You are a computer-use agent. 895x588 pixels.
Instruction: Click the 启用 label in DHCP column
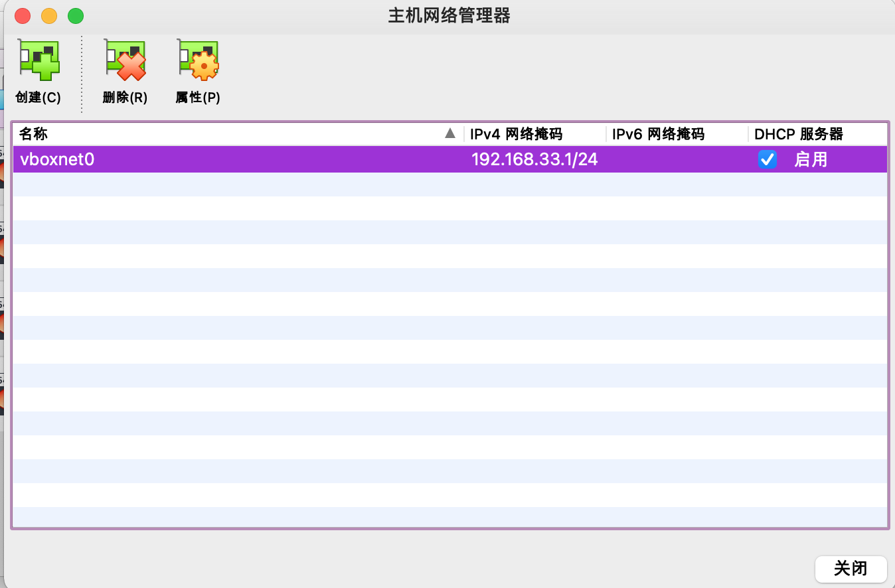(x=811, y=159)
